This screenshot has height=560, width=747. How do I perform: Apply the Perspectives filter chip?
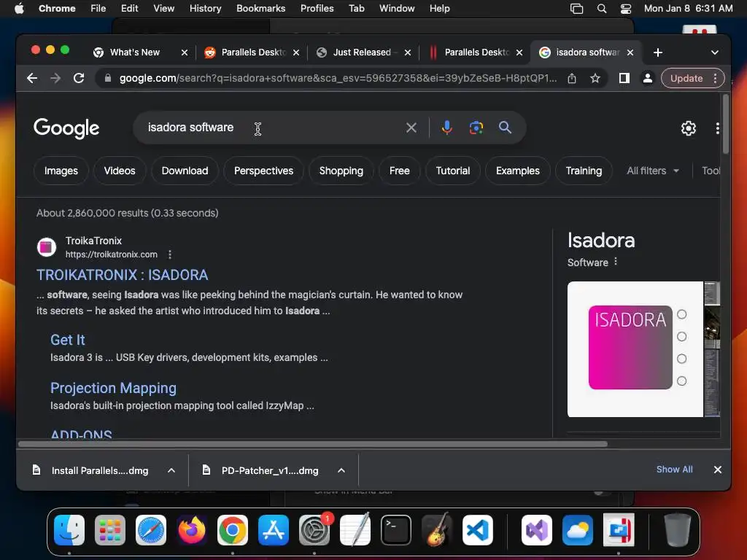click(263, 171)
